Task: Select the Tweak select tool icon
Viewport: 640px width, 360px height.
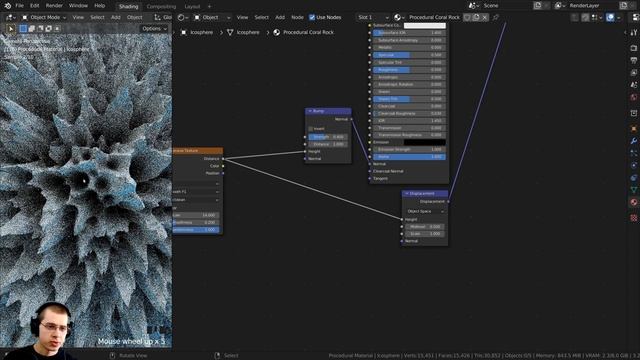Action: click(x=11, y=29)
